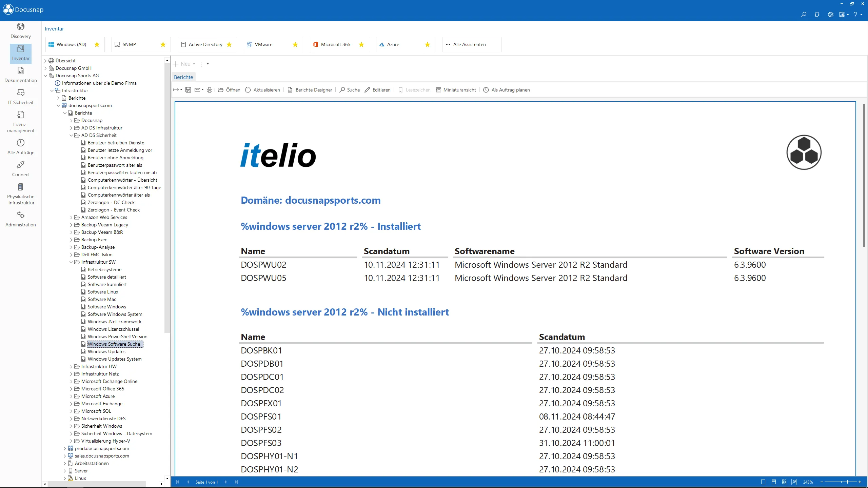The image size is (868, 488).
Task: Switch to multiple pages grid view
Action: pos(784,482)
